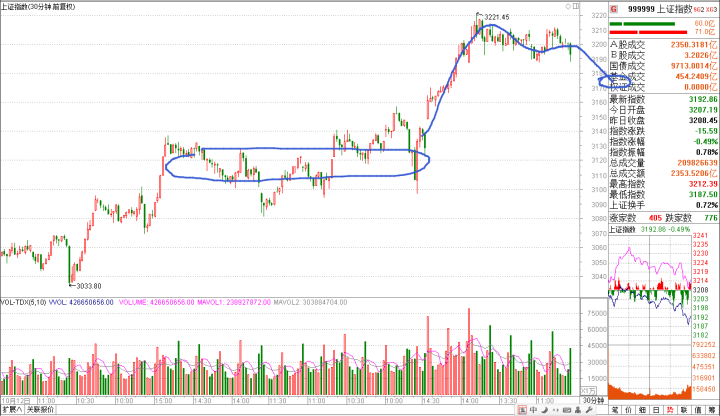Open the 筹 chips tab

[x=711, y=409]
